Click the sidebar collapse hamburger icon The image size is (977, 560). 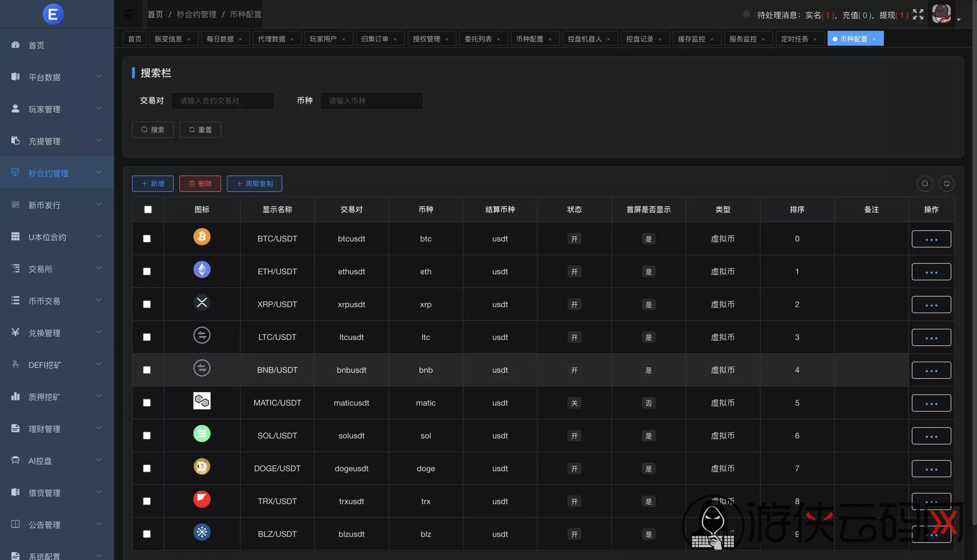pyautogui.click(x=129, y=14)
